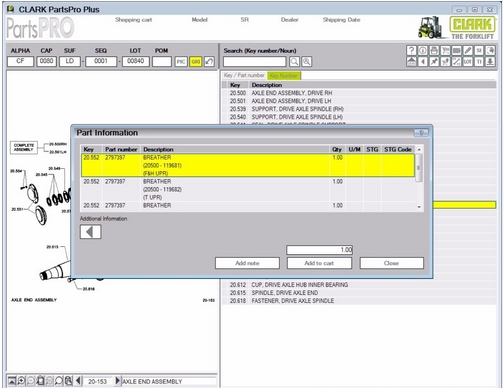The image size is (504, 388).
Task: Select highlighted BREATHER row (F&H UPR)
Action: point(248,165)
